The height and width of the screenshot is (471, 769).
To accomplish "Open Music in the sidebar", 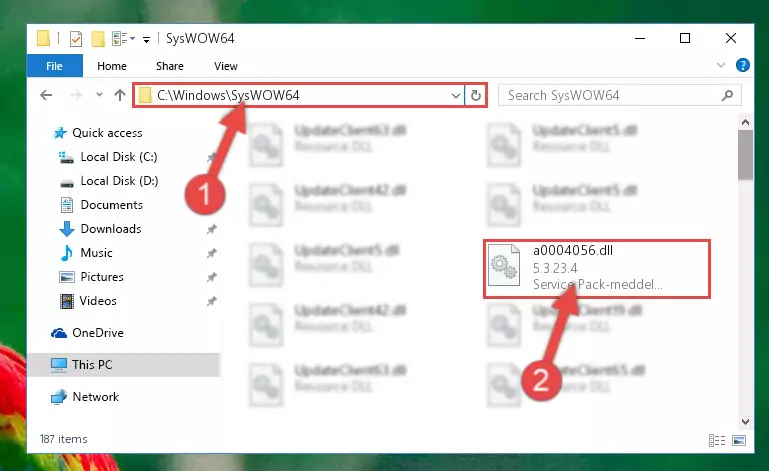I will (x=96, y=253).
